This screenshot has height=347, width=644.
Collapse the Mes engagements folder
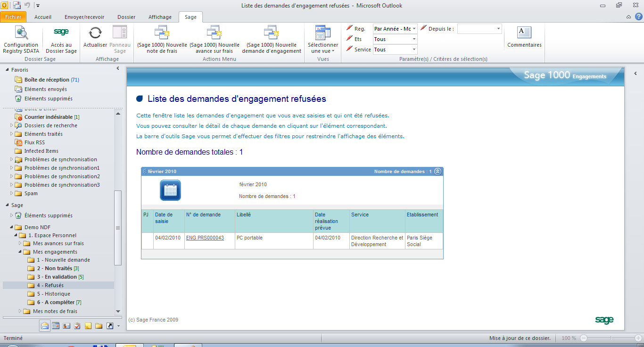(x=21, y=252)
